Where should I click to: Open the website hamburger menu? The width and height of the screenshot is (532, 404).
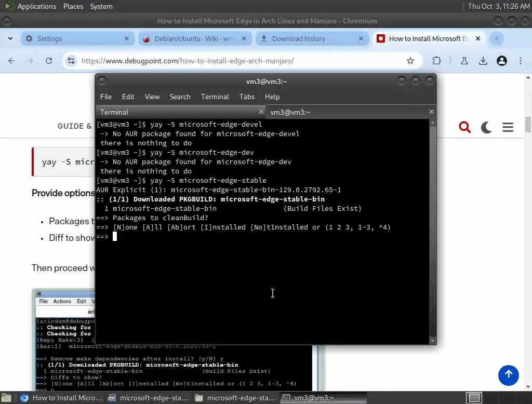[508, 127]
